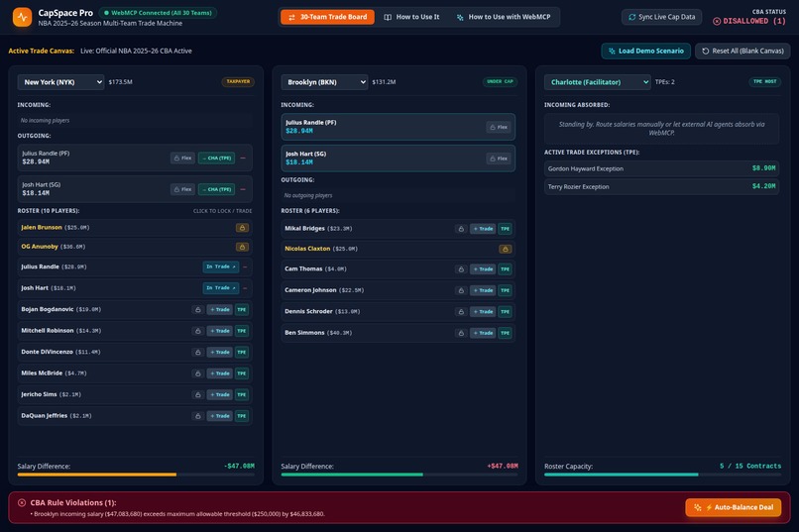Toggle CHA (TPE) routing for Julius Randle

216,159
